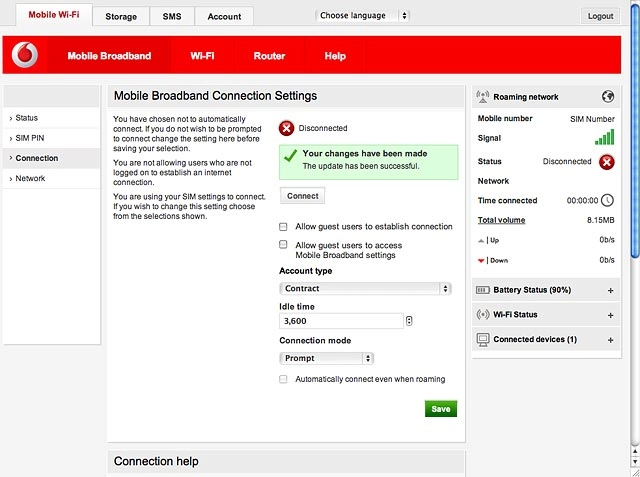Screen dimensions: 640x477
Task: Click the battery icon in Battery Status
Action: [483, 290]
